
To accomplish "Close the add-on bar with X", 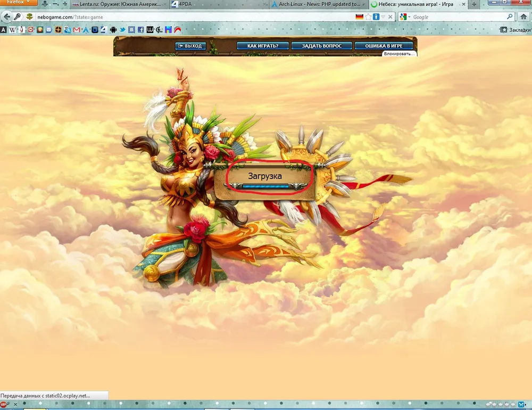I will 15,405.
